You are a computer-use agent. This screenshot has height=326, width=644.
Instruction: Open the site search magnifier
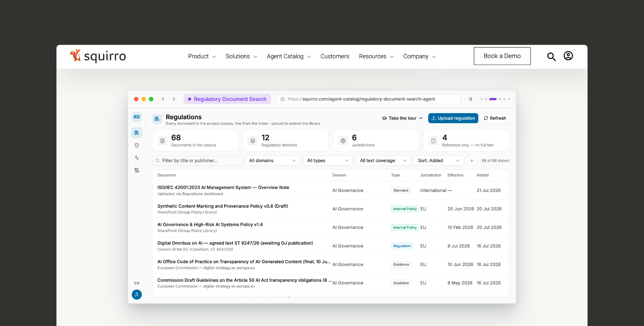pyautogui.click(x=551, y=57)
